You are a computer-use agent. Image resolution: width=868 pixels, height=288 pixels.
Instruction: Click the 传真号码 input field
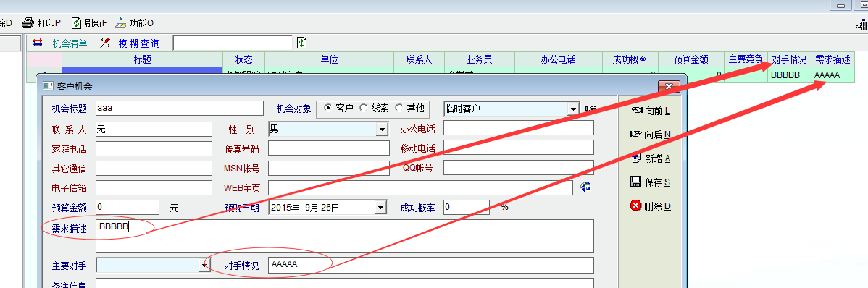[329, 148]
